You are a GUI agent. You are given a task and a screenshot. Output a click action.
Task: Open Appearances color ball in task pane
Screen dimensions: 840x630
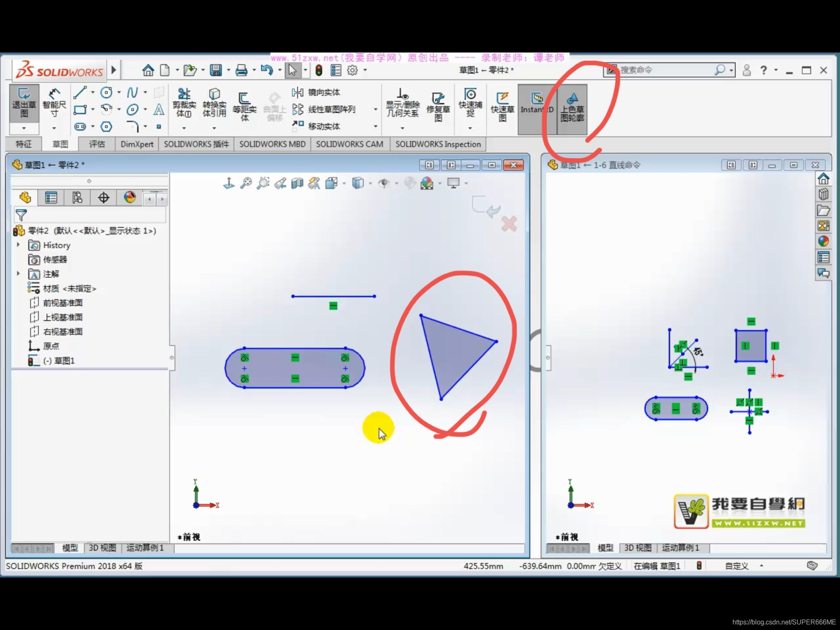tap(823, 241)
